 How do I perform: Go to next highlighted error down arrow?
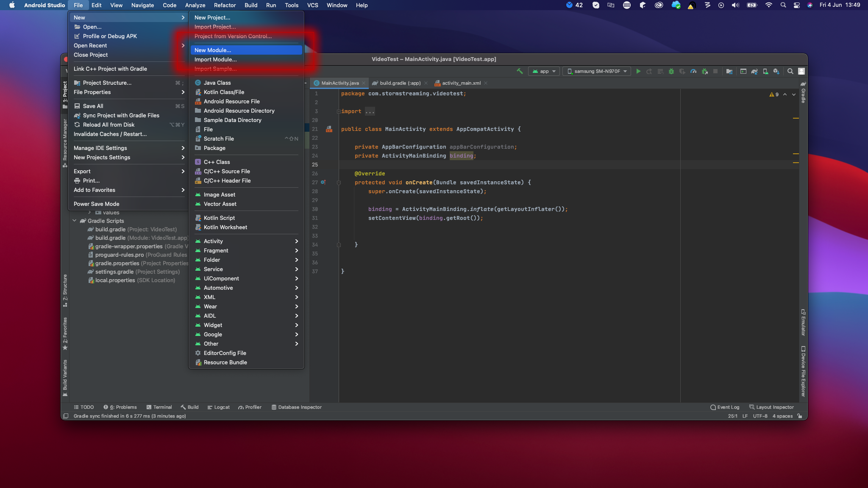(793, 94)
